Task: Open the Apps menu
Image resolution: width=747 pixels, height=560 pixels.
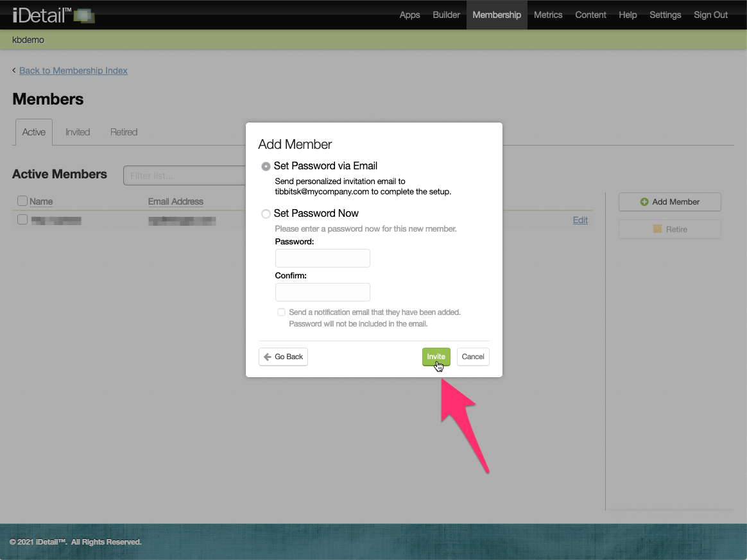Action: click(x=409, y=15)
